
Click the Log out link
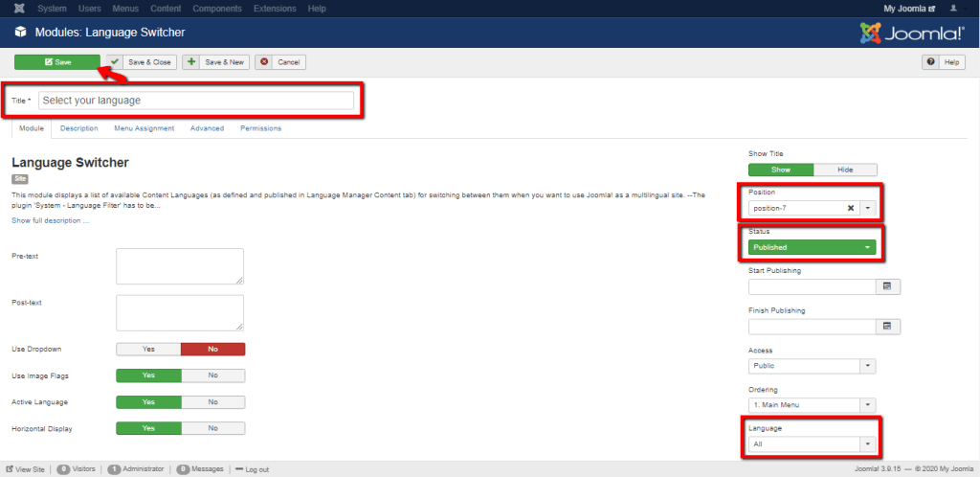pyautogui.click(x=253, y=469)
